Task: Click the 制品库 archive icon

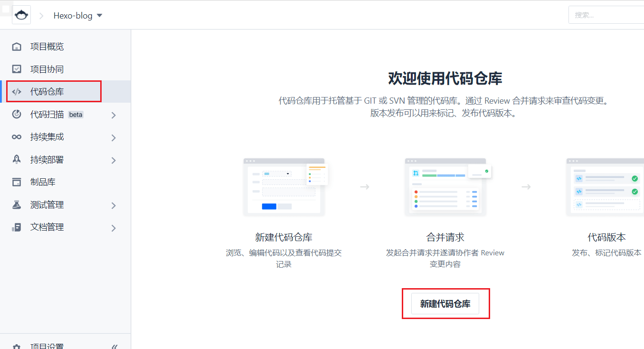Action: [x=17, y=182]
